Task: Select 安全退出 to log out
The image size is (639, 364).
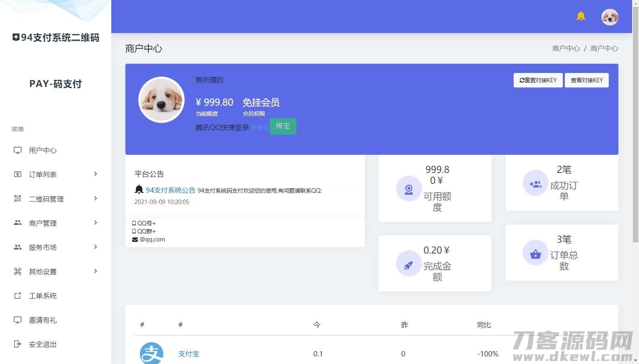Action: point(43,344)
